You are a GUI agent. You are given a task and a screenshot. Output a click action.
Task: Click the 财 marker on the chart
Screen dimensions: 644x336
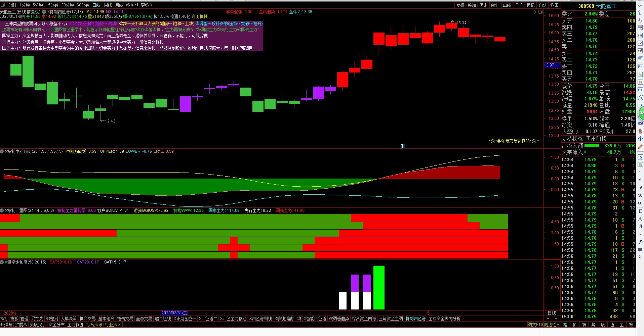403,146
